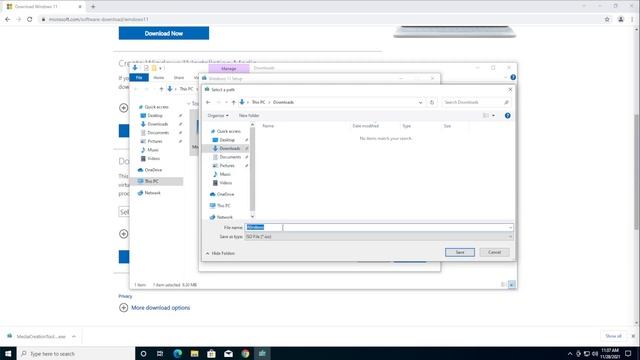Image resolution: width=640 pixels, height=360 pixels.
Task: Click New folder in the save dialog
Action: (249, 116)
